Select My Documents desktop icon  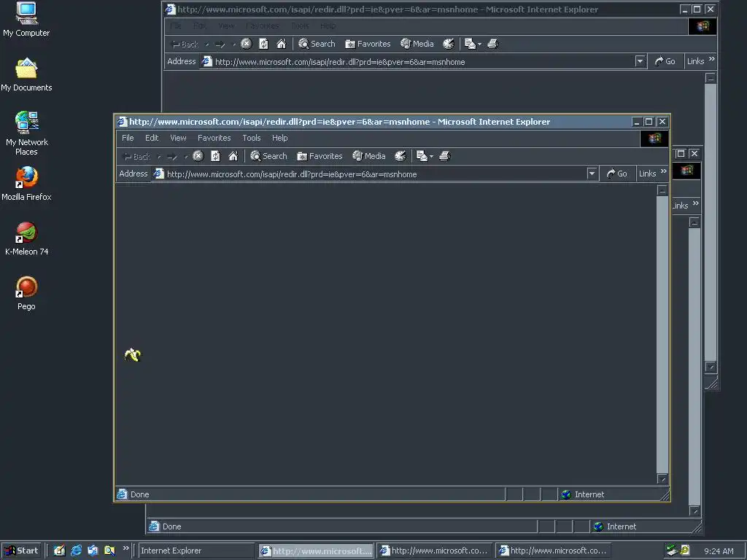click(26, 75)
